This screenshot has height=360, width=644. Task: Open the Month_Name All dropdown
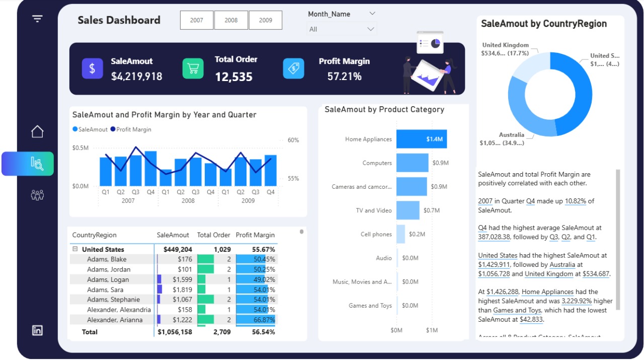coord(342,29)
